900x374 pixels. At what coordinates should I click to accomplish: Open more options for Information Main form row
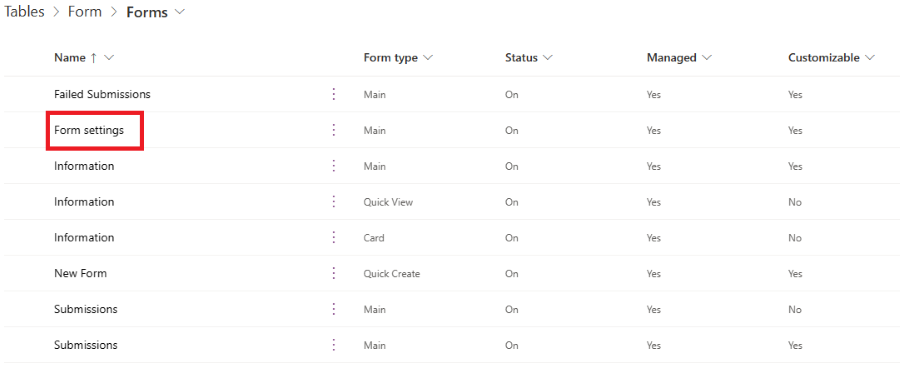tap(333, 166)
